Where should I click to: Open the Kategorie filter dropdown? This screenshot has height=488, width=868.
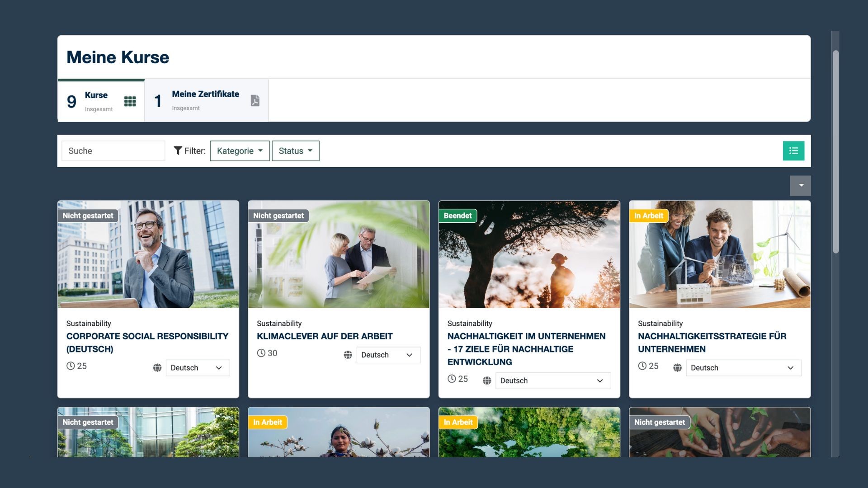(x=240, y=151)
